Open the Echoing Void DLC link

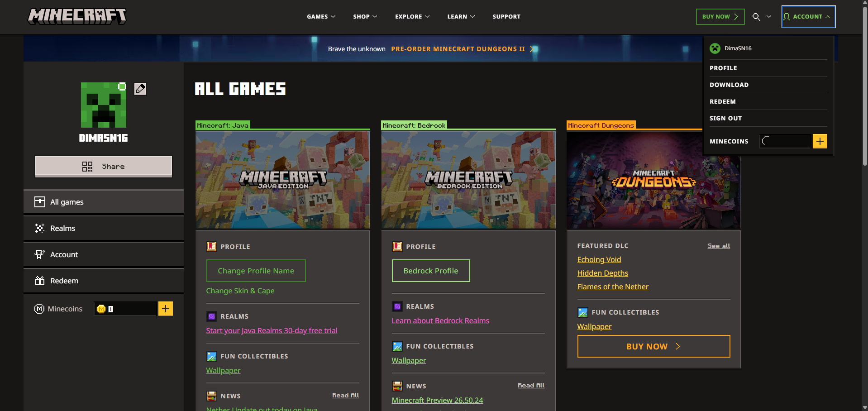(x=599, y=259)
